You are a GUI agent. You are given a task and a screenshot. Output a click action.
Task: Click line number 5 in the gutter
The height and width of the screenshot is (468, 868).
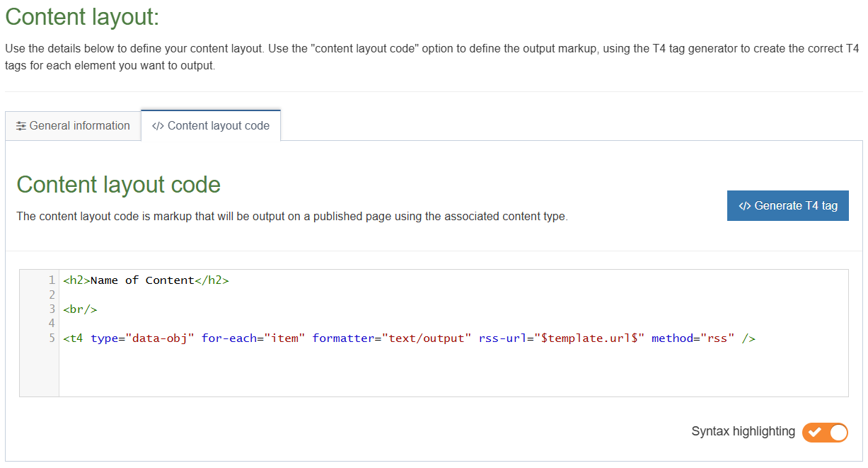(51, 338)
